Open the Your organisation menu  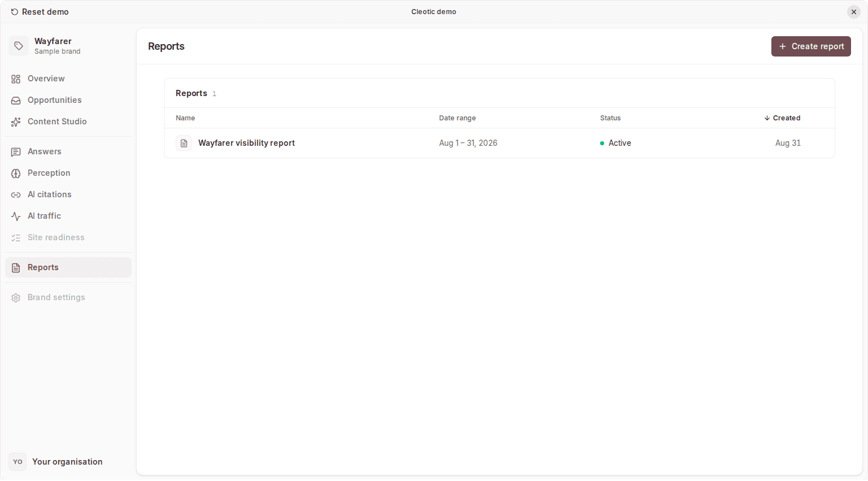68,462
